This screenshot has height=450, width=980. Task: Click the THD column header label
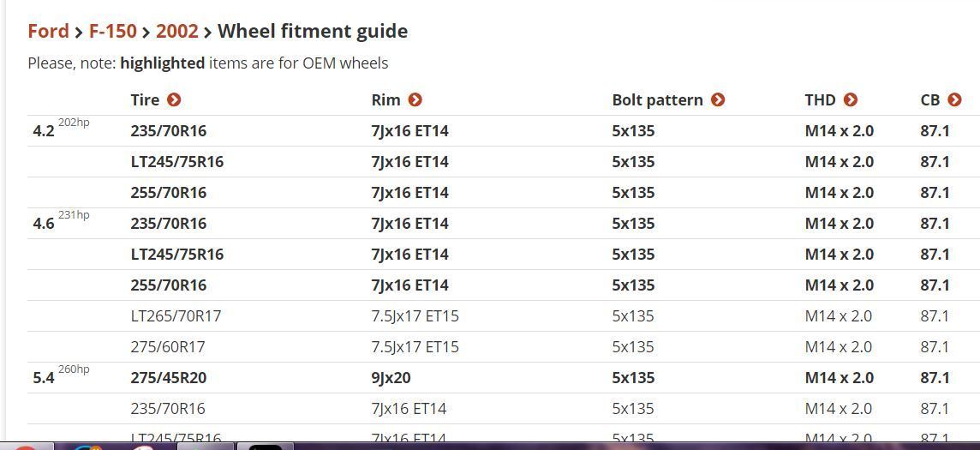(820, 100)
